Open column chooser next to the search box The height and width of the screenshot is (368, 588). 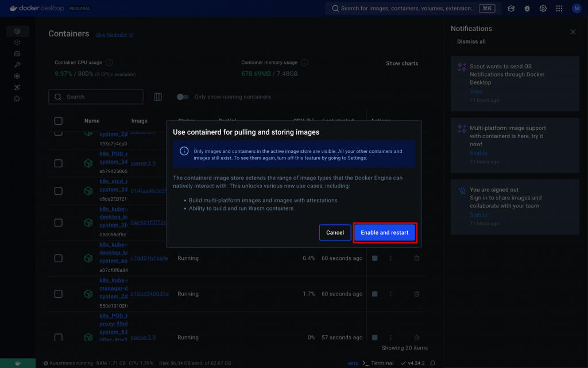pos(158,97)
